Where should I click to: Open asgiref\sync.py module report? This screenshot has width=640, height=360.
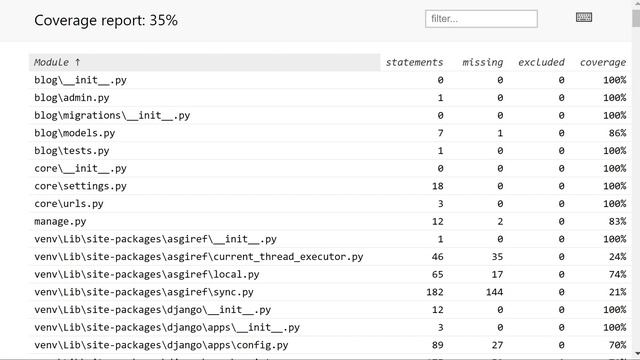[x=144, y=292]
